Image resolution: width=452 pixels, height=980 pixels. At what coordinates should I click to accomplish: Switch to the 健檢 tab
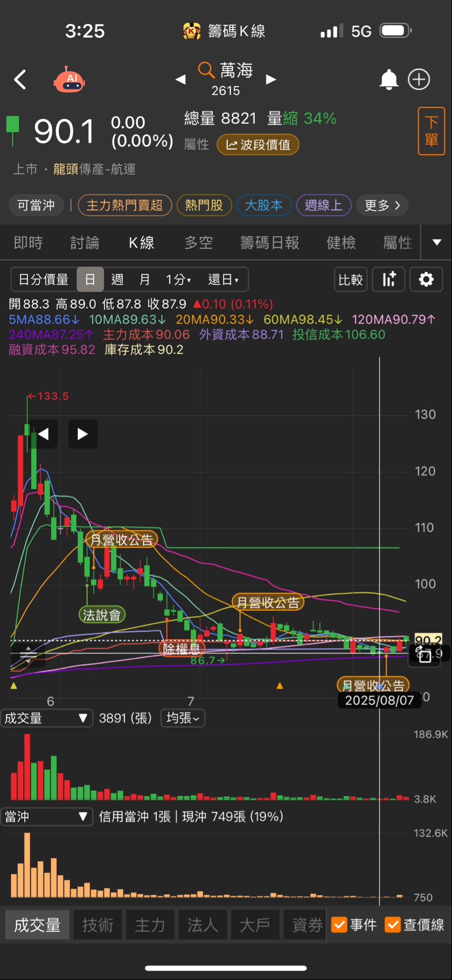tap(341, 243)
